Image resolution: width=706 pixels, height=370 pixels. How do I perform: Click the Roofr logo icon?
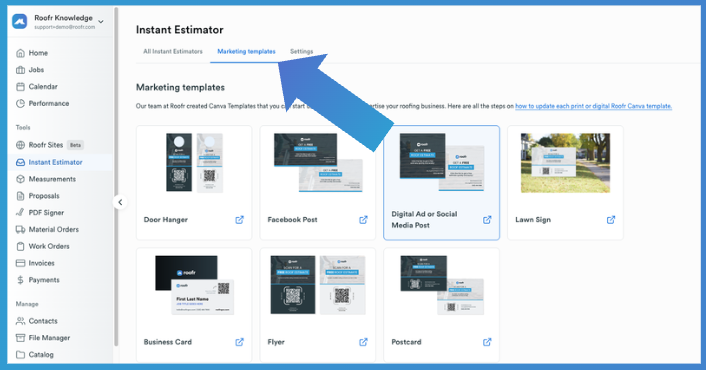20,21
